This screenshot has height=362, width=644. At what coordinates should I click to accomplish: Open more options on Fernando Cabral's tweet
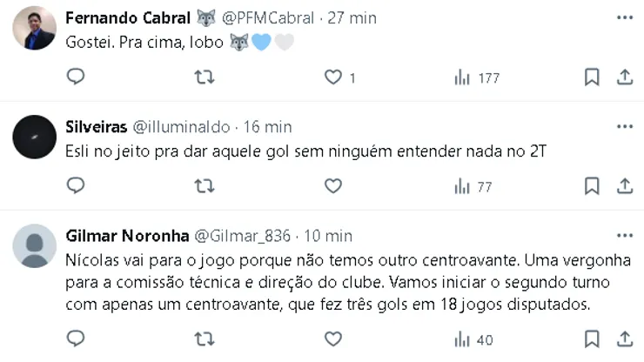point(624,17)
